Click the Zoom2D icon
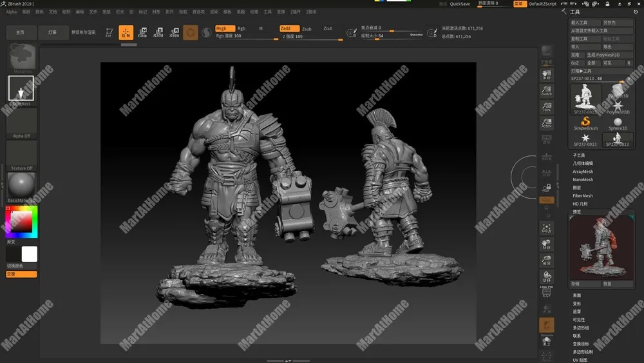The width and height of the screenshot is (644, 363). [x=546, y=90]
